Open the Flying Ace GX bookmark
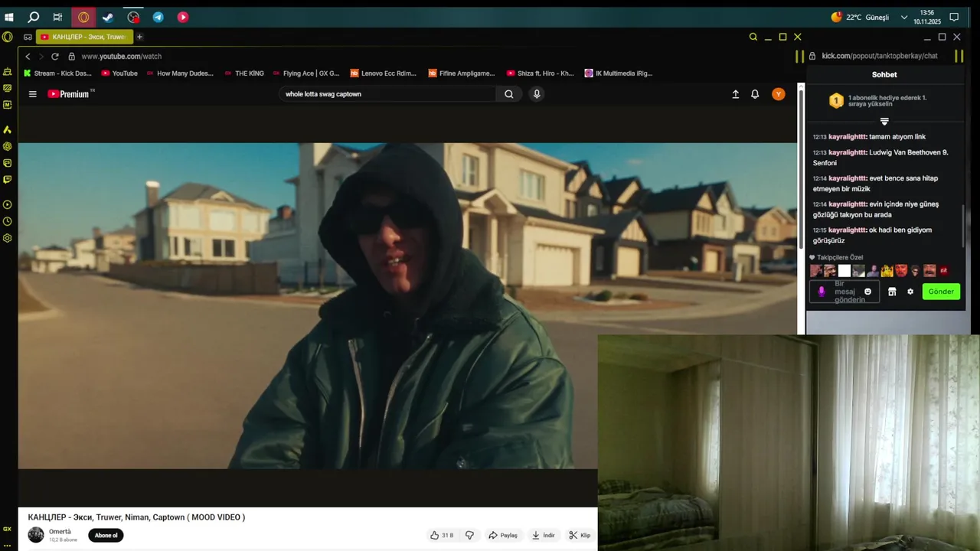Screen dimensions: 980x551 305,73
